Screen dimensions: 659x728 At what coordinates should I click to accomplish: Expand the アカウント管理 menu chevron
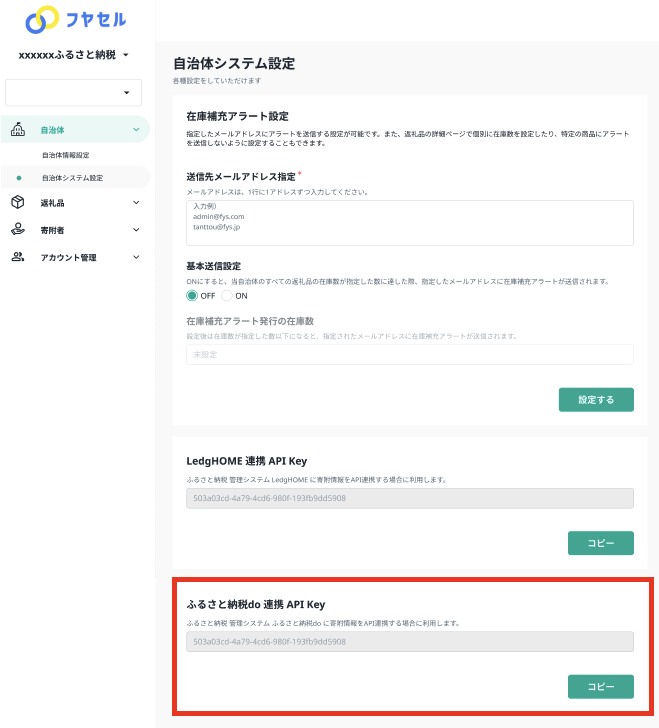click(136, 258)
